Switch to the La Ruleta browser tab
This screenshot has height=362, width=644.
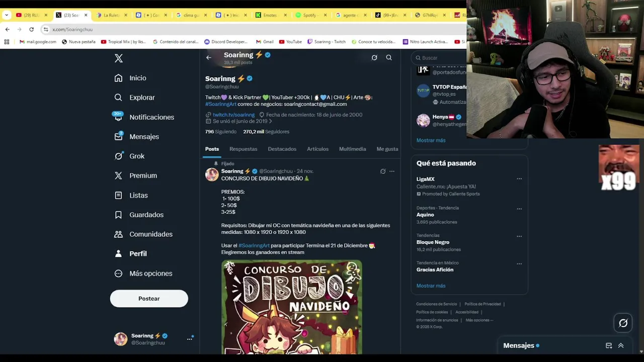point(111,15)
